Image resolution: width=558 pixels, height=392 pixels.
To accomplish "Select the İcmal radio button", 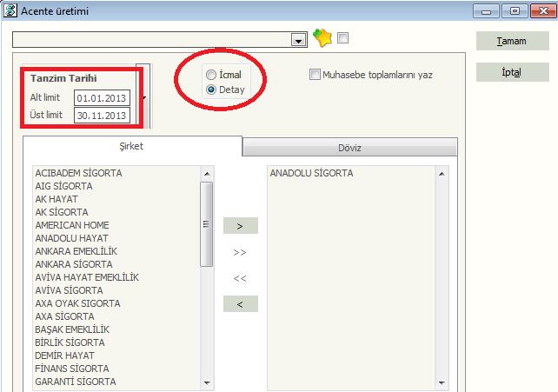I will [211, 75].
